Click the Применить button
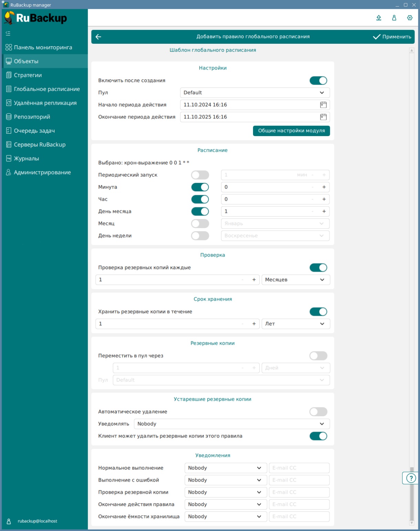The image size is (420, 531). [x=392, y=37]
